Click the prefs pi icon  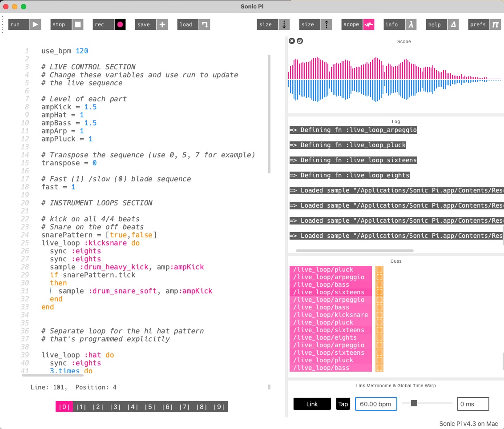(x=495, y=24)
